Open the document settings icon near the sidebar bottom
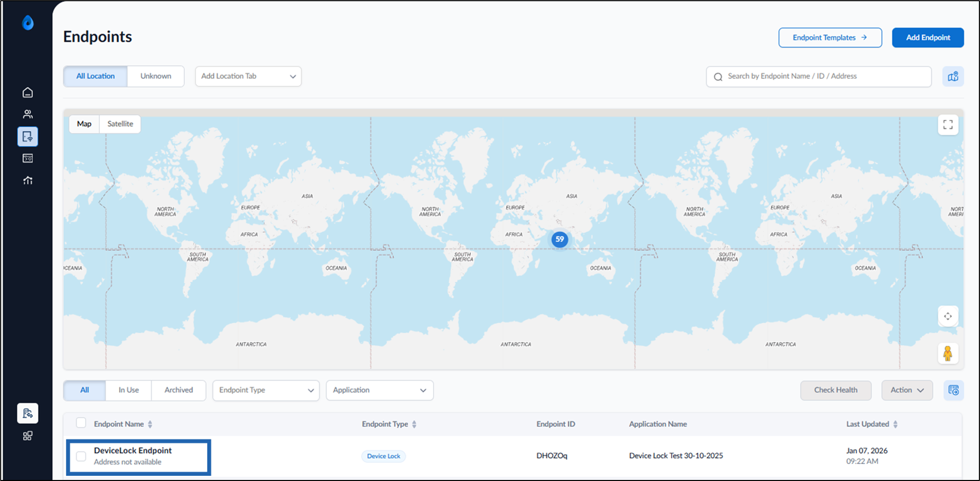 click(28, 413)
